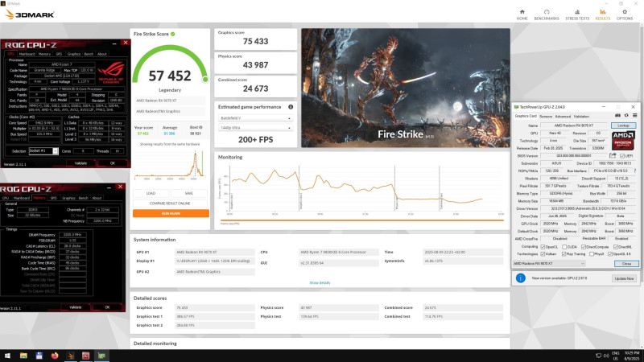
Task: Click the Republic of Gamers logo
Action: coord(111,72)
